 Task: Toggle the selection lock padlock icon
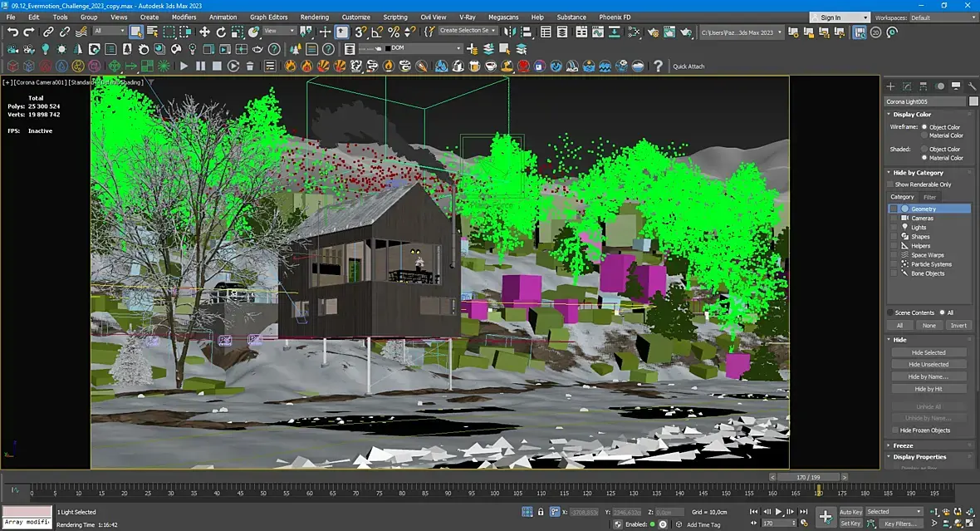(x=541, y=512)
